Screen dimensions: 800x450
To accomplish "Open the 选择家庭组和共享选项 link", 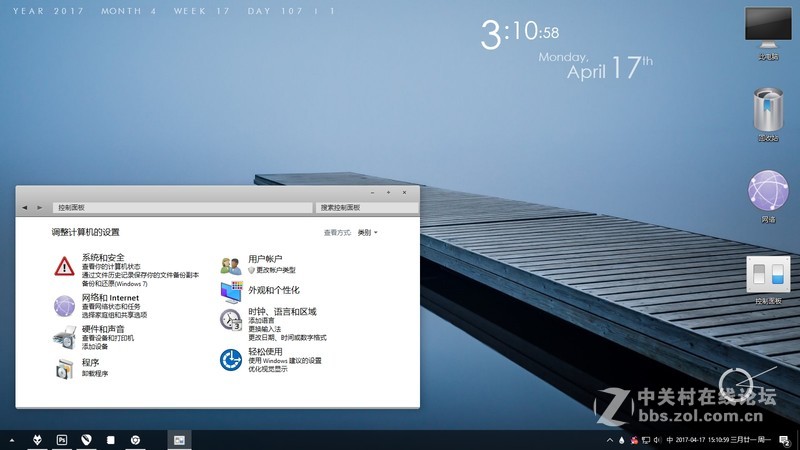I will 114,315.
